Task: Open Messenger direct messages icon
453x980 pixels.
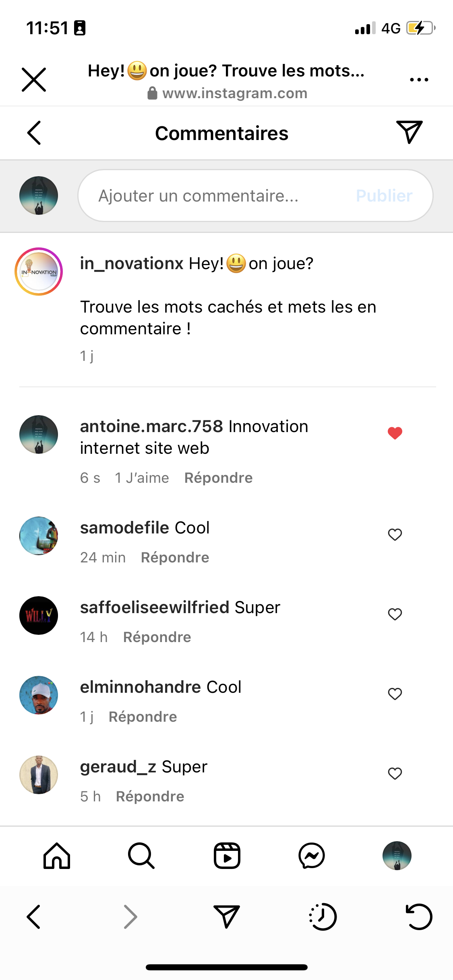Action: (312, 856)
